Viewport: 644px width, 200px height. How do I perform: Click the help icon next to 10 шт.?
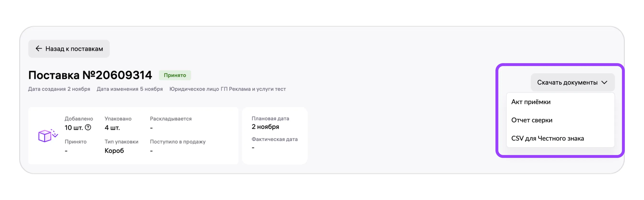click(88, 127)
